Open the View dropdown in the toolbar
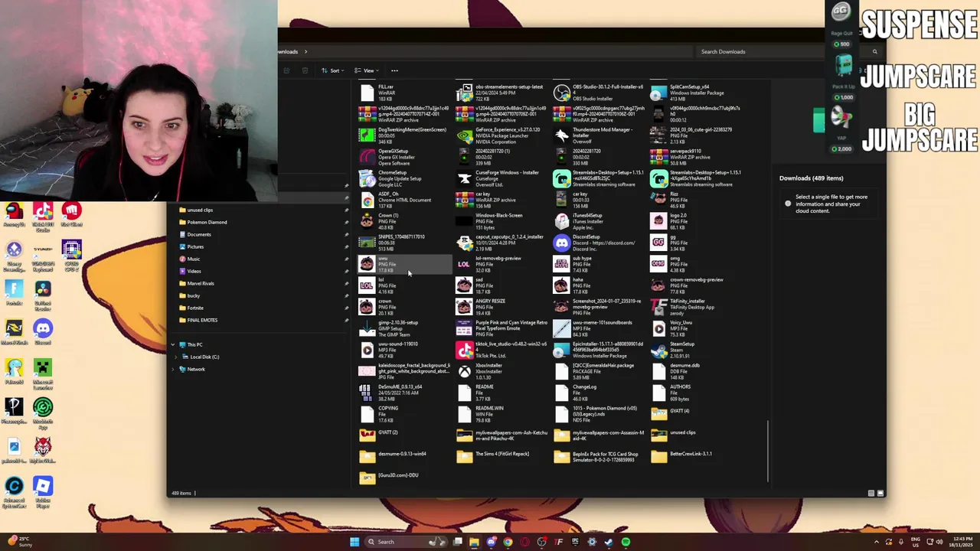The width and height of the screenshot is (980, 551). coord(368,70)
